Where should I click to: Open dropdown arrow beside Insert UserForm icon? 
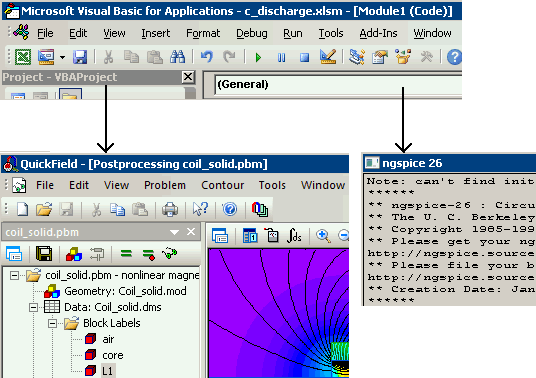[x=62, y=57]
